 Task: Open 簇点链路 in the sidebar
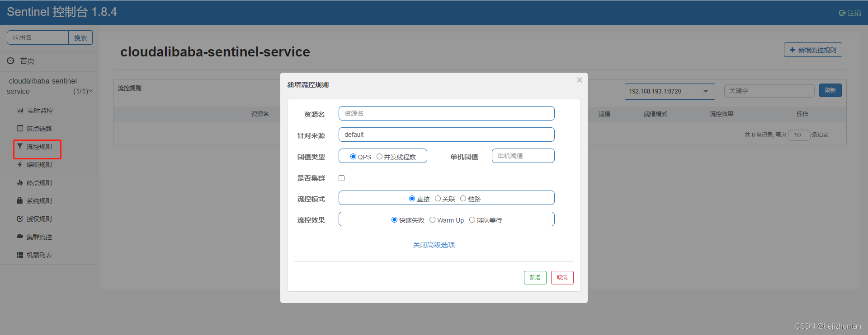(39, 129)
